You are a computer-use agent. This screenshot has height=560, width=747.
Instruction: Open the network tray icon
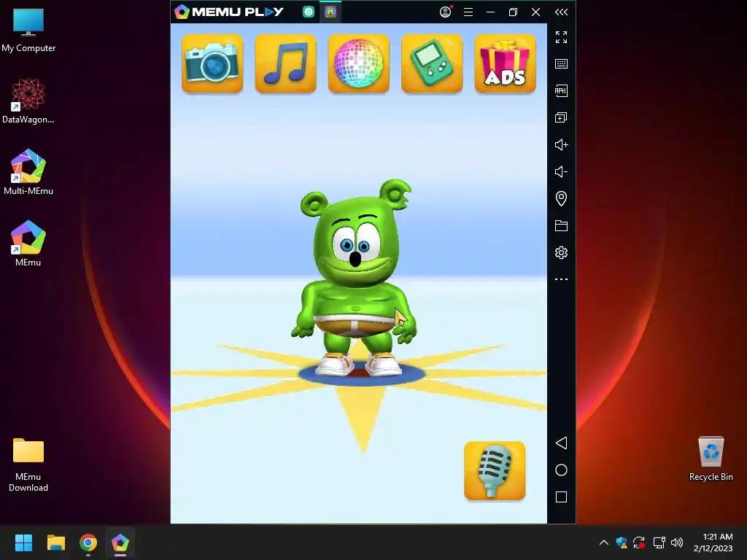659,542
